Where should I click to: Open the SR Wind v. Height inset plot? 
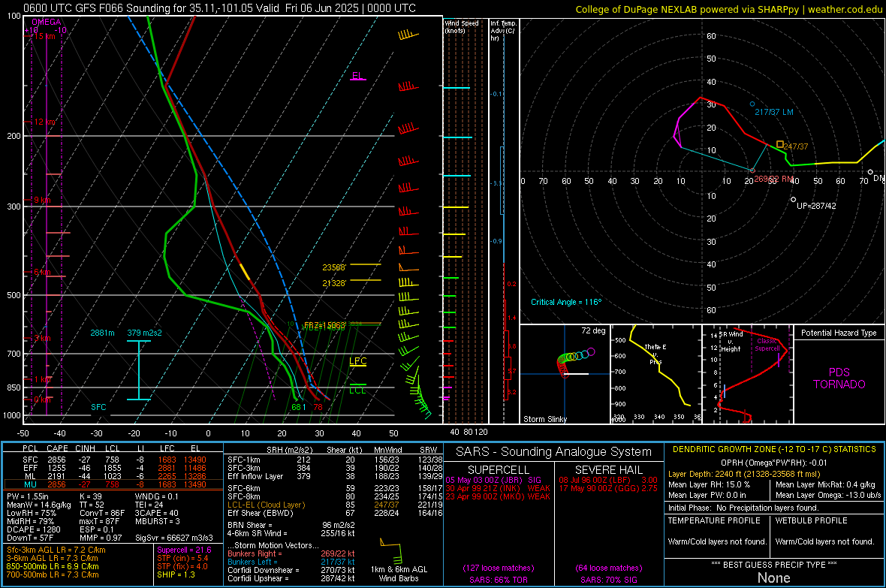(x=748, y=374)
